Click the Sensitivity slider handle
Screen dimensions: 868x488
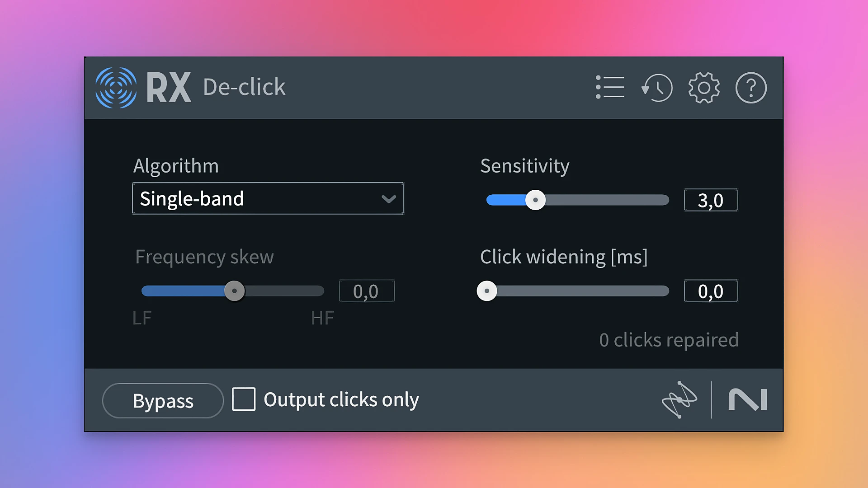[536, 200]
